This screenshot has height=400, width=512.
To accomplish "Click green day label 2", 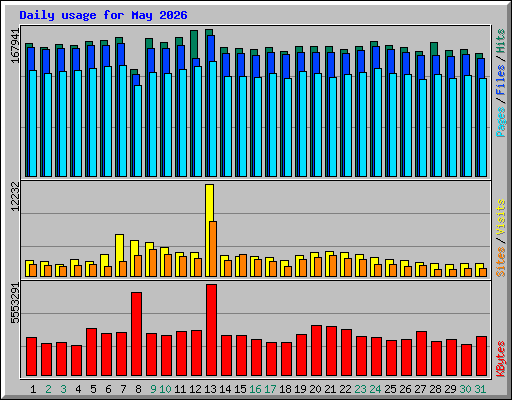I will point(48,389).
